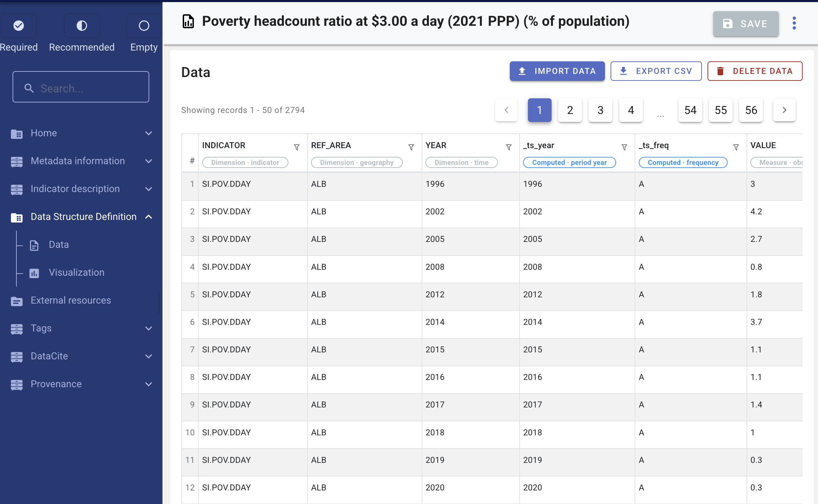The image size is (818, 504).
Task: Click the Tags section icon
Action: pos(17,329)
